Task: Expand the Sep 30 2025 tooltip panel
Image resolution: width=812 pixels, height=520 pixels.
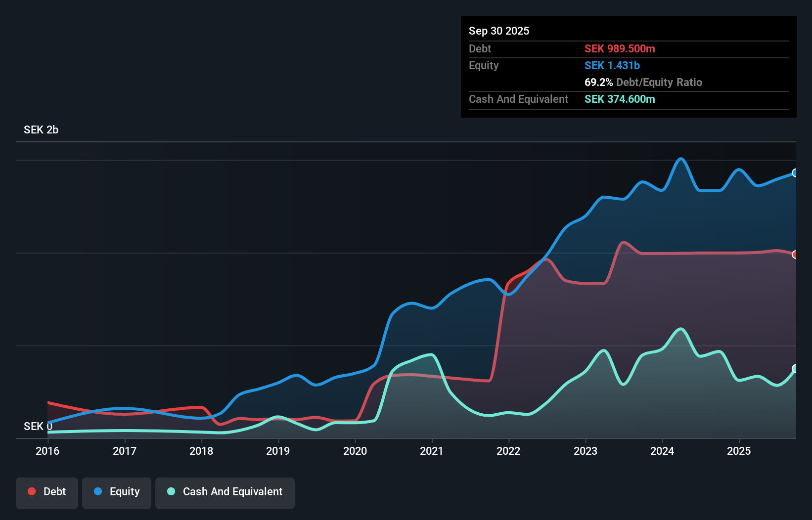Action: (x=499, y=31)
